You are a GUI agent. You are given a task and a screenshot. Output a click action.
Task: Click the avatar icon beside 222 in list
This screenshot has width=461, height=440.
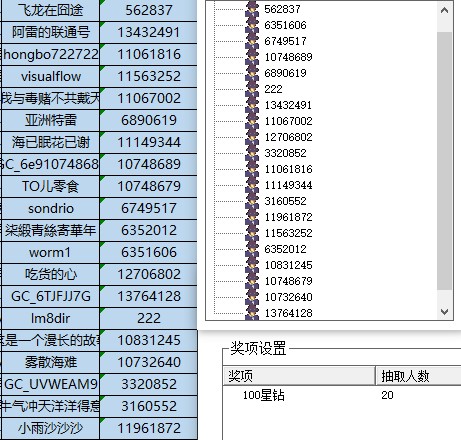click(252, 89)
